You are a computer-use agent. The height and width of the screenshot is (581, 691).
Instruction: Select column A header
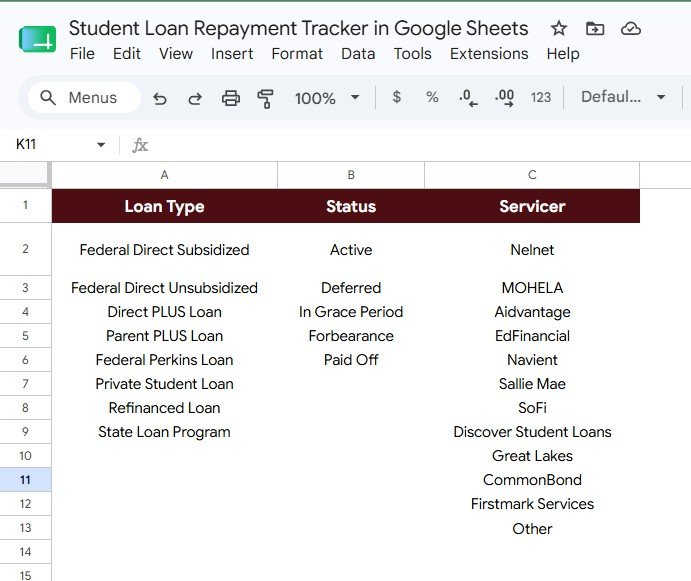click(x=164, y=175)
